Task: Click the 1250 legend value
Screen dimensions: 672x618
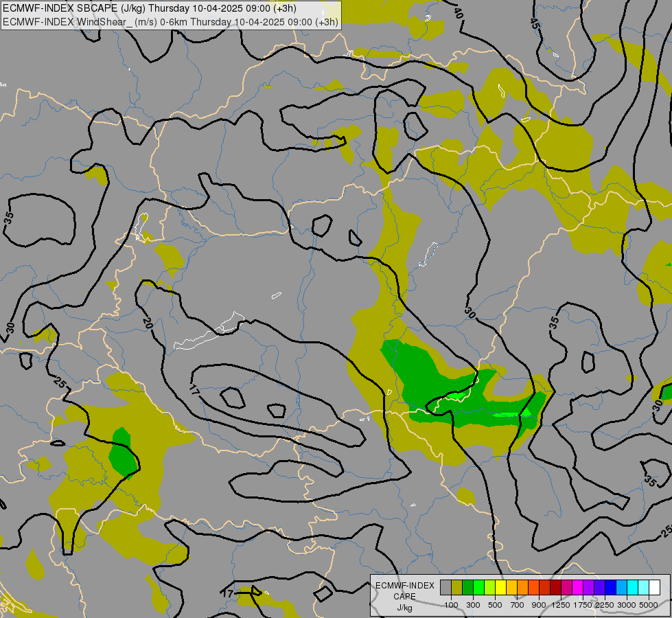Action: click(561, 605)
